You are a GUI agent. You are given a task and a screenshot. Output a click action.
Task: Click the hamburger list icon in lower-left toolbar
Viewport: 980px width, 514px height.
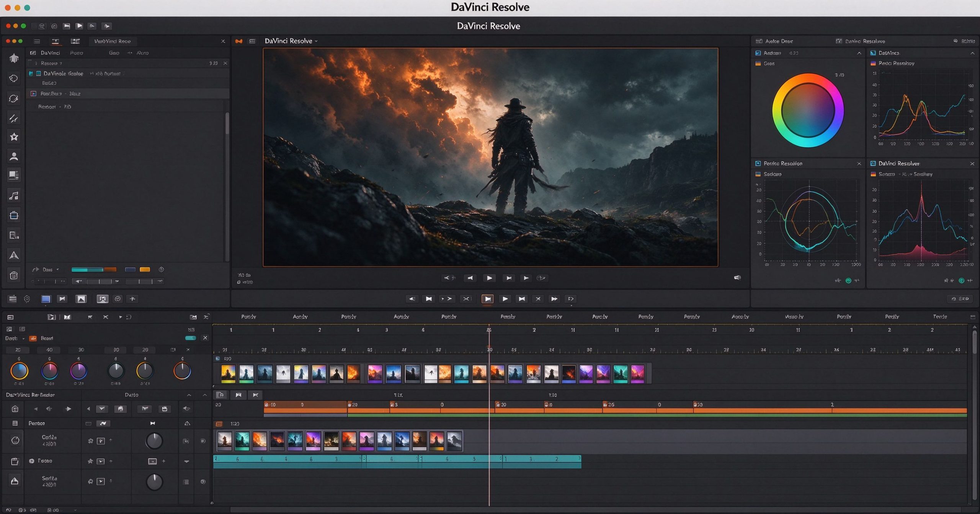click(13, 299)
